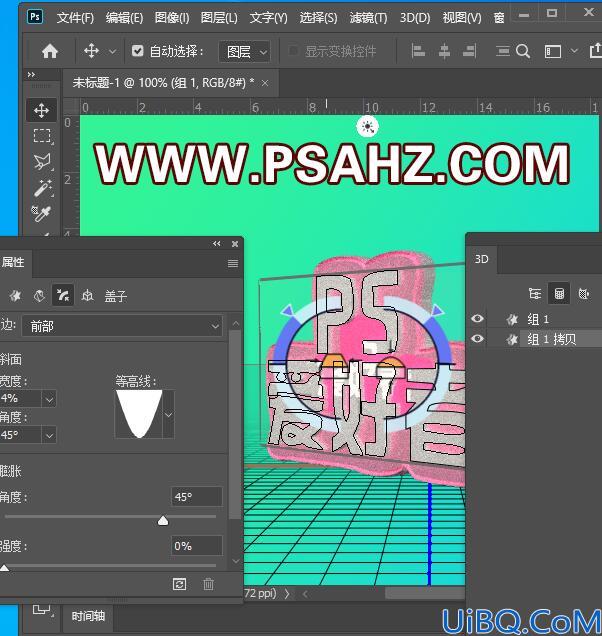
Task: Click the inflate 强度 0% input field
Action: tap(197, 546)
